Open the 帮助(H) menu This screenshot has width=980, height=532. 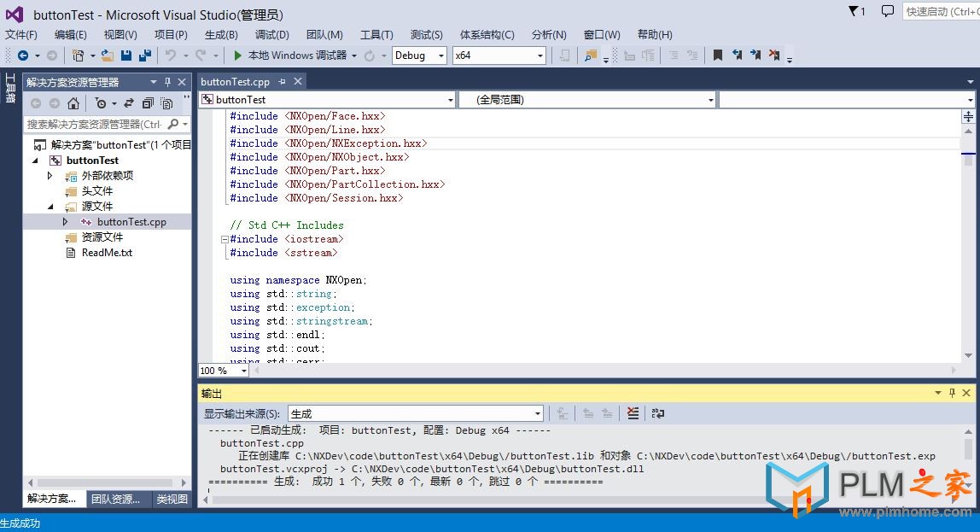click(x=655, y=35)
